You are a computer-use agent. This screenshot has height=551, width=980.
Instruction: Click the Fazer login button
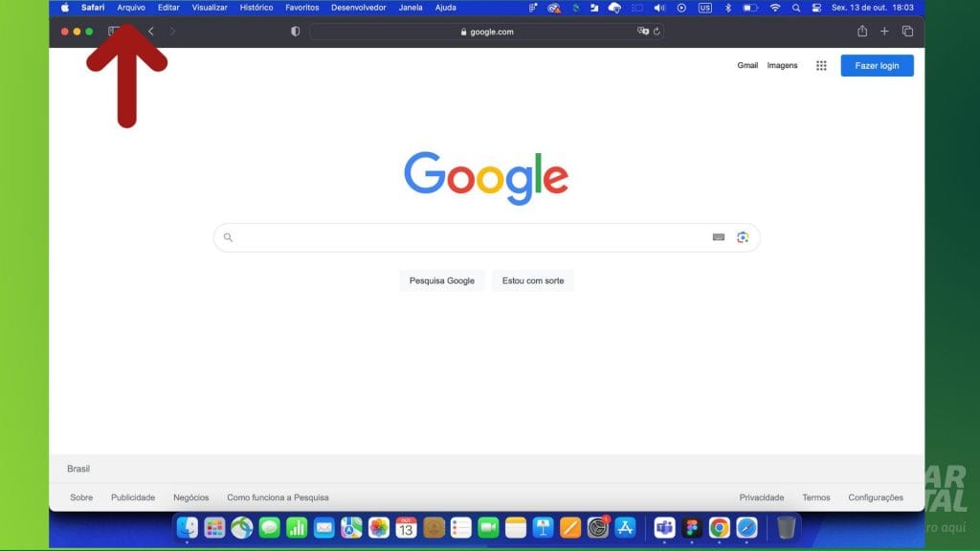tap(877, 66)
